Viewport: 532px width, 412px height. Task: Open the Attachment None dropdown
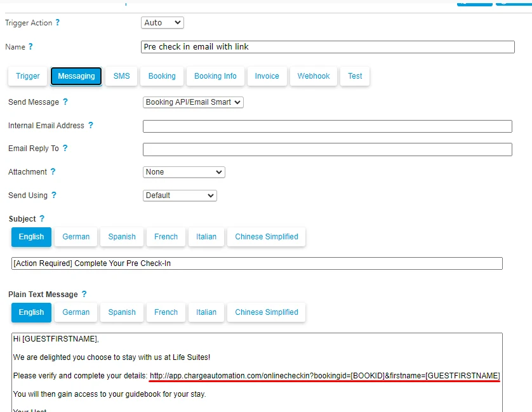184,172
